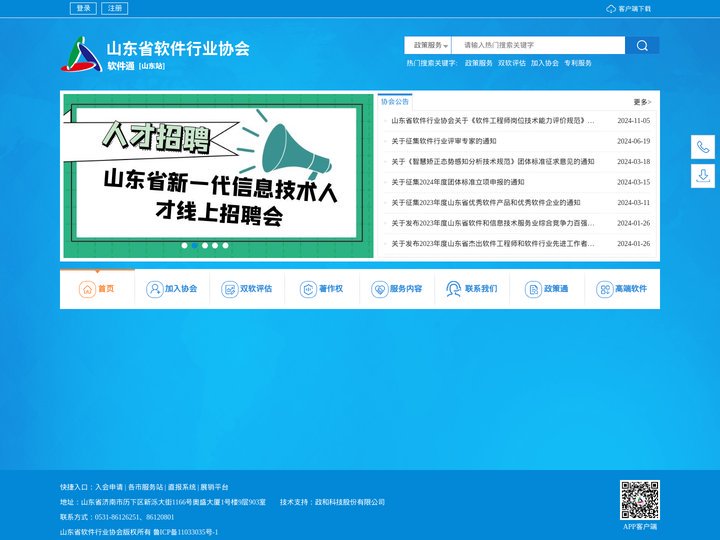
Task: Open 联系我们 navigation item
Action: pyautogui.click(x=472, y=289)
